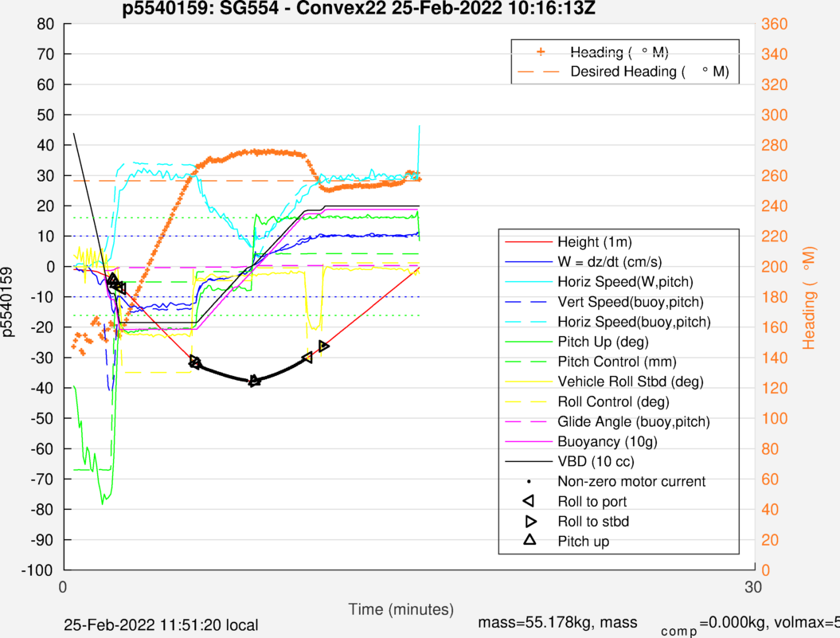Click the Pitch up triangle legend marker
Image resolution: width=840 pixels, height=638 pixels.
(x=529, y=539)
